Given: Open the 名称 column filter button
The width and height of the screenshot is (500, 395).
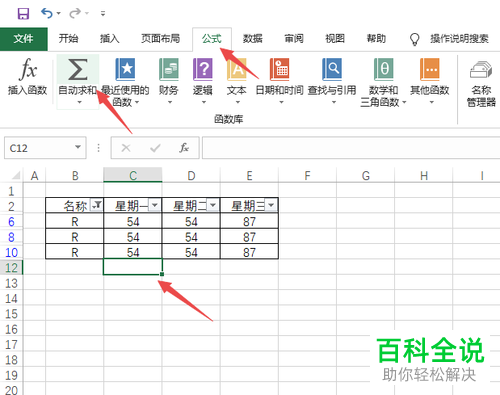Looking at the screenshot, I should click(97, 205).
